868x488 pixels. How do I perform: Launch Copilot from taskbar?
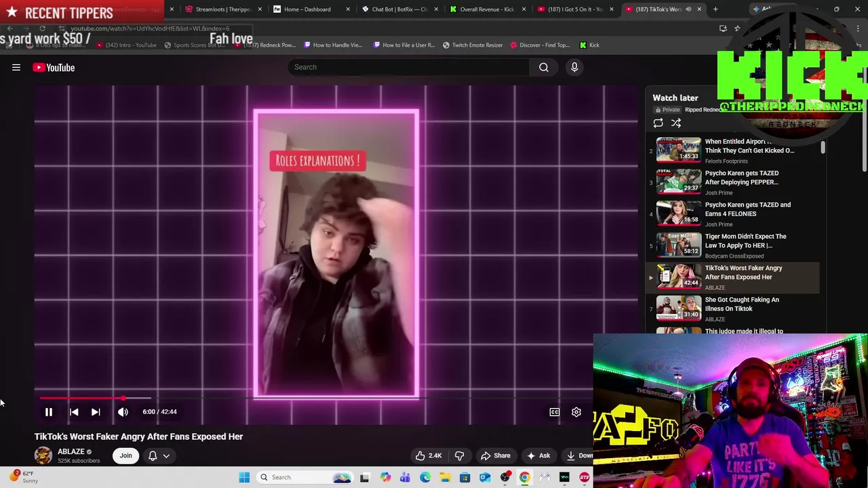[385, 477]
